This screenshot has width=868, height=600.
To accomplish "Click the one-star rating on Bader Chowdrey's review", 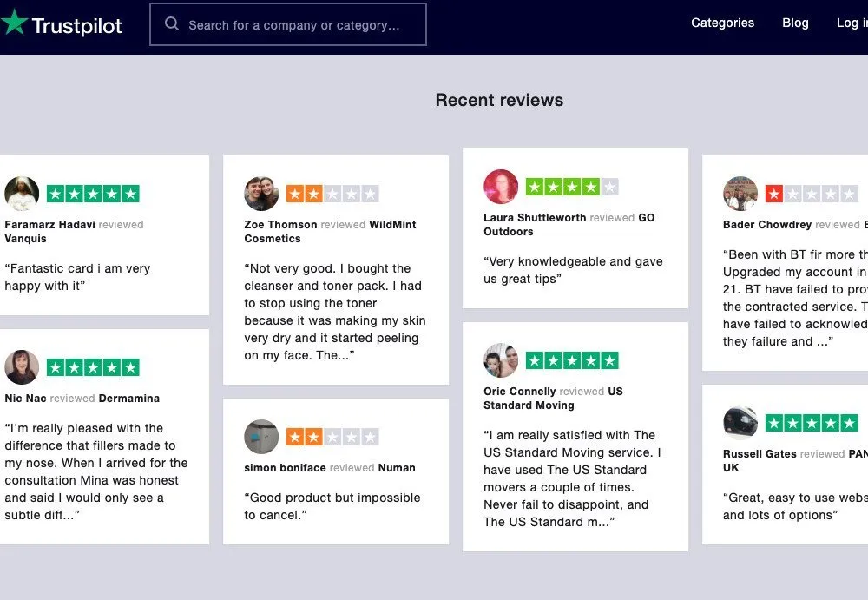I will point(812,193).
